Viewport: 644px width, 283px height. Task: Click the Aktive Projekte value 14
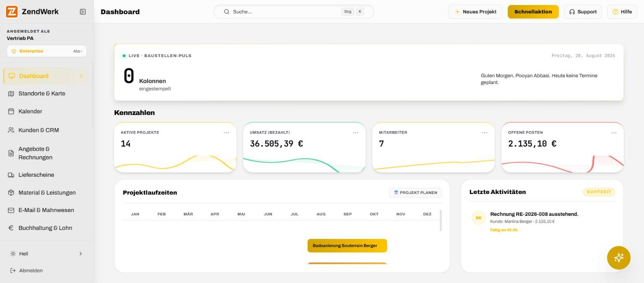click(x=125, y=144)
